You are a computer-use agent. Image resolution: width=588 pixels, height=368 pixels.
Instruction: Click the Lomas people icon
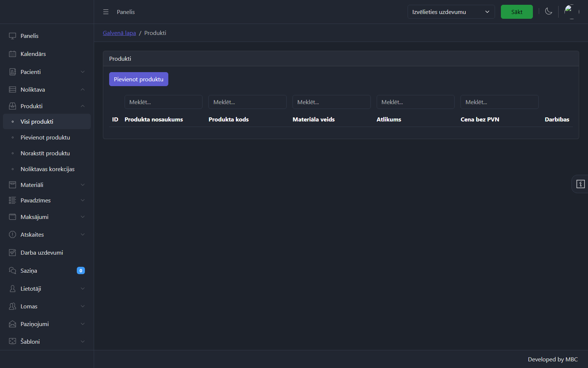(x=12, y=306)
